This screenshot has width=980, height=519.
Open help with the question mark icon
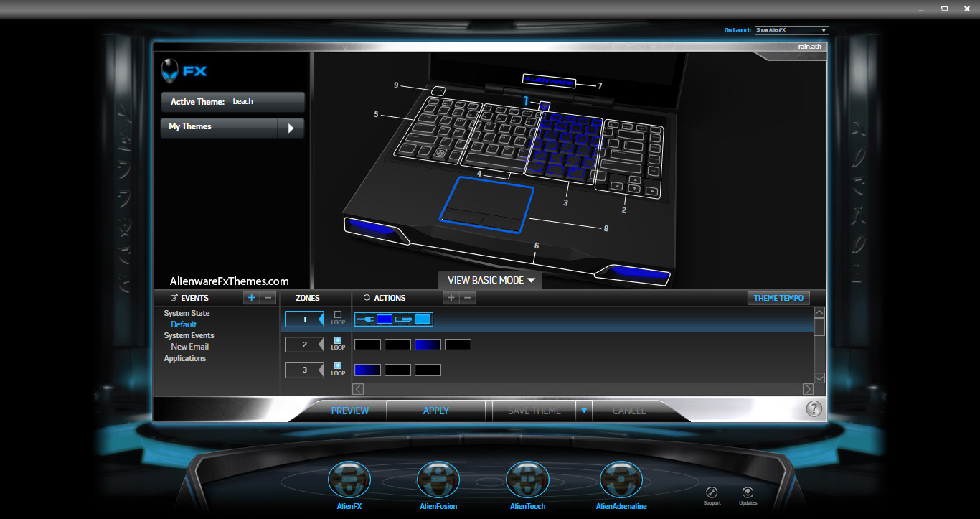[814, 408]
